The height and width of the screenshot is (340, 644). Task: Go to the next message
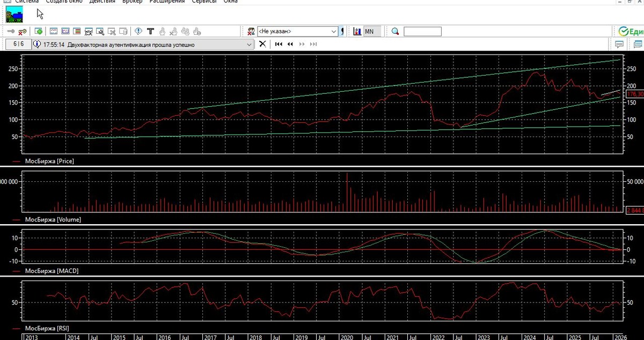[x=302, y=44]
